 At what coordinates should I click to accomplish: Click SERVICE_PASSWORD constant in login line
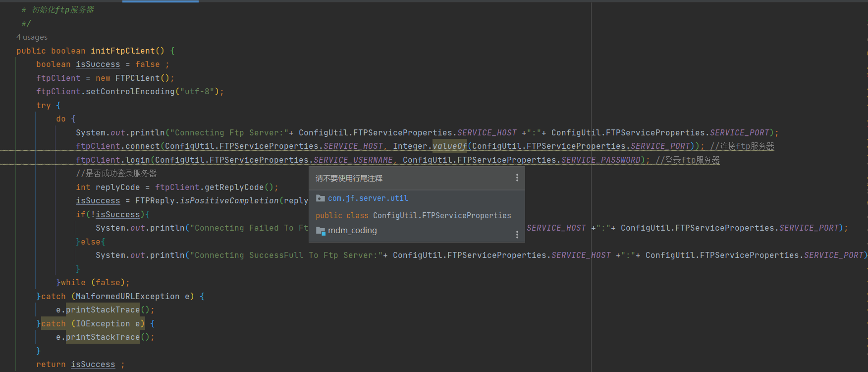point(601,160)
